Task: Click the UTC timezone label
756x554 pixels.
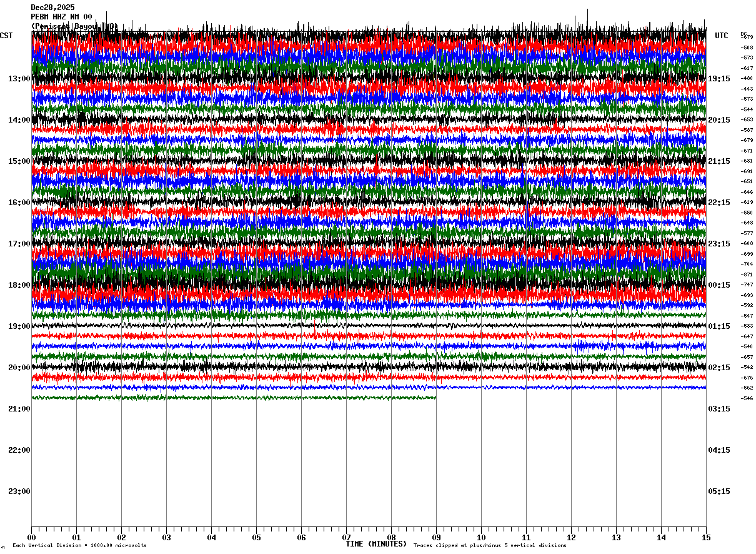Action: pos(722,36)
